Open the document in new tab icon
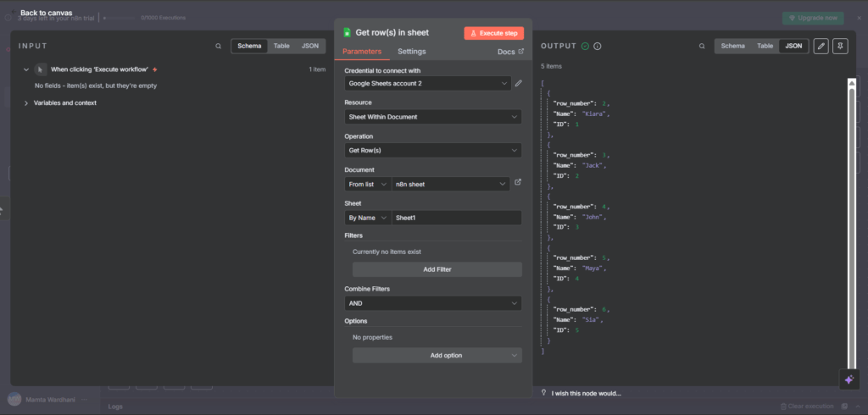Viewport: 868px width, 415px height. pyautogui.click(x=518, y=183)
